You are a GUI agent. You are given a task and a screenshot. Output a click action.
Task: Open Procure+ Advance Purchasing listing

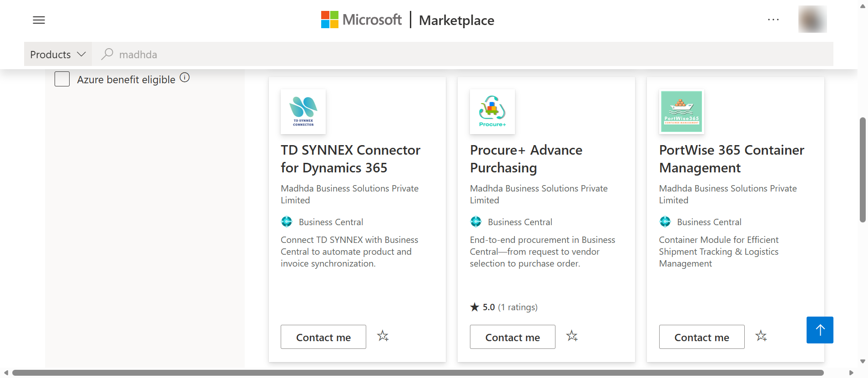tap(526, 159)
